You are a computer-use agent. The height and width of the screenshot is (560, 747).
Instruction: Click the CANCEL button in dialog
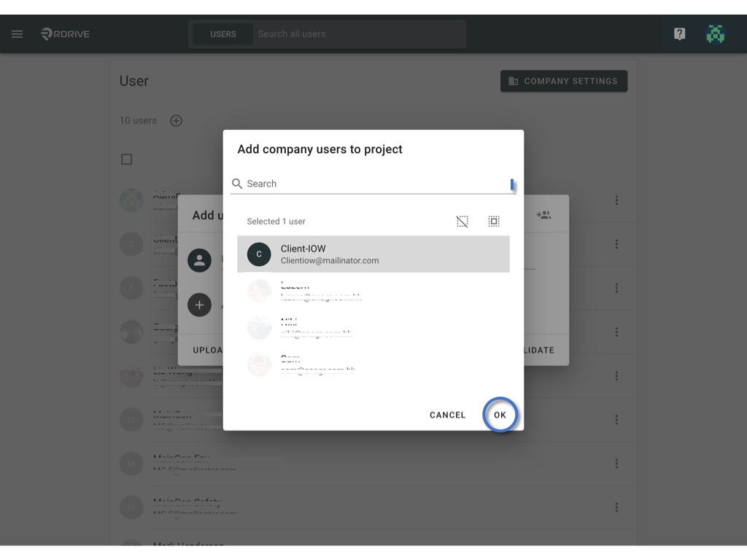pyautogui.click(x=447, y=415)
